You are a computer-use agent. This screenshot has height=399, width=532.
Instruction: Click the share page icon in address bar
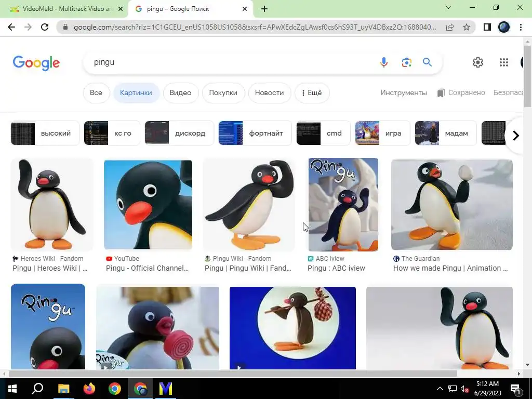click(450, 27)
